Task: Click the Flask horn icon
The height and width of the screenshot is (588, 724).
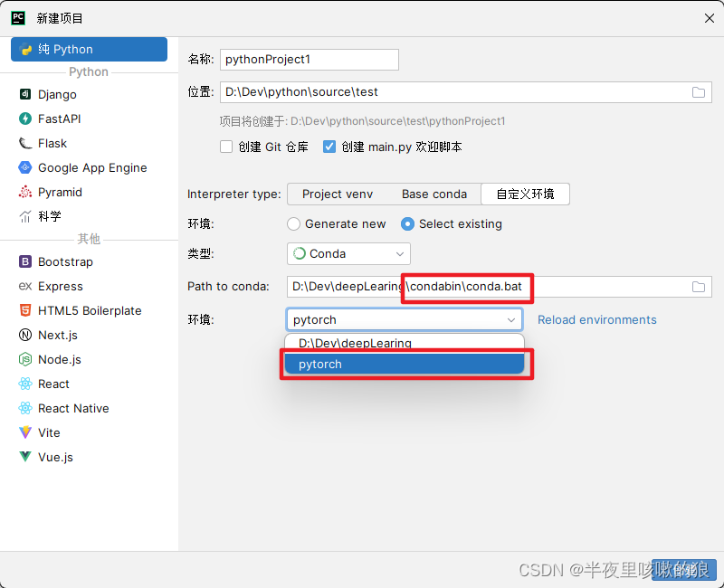Action: pos(25,143)
